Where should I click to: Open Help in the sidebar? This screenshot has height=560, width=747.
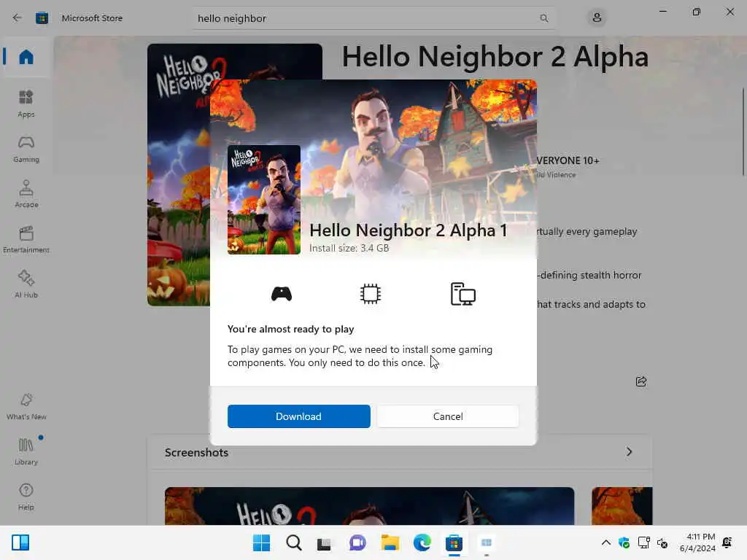pos(26,497)
